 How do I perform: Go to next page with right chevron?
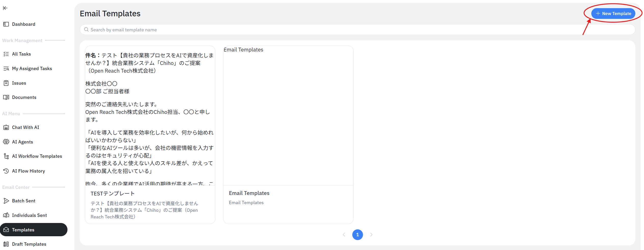(371, 235)
